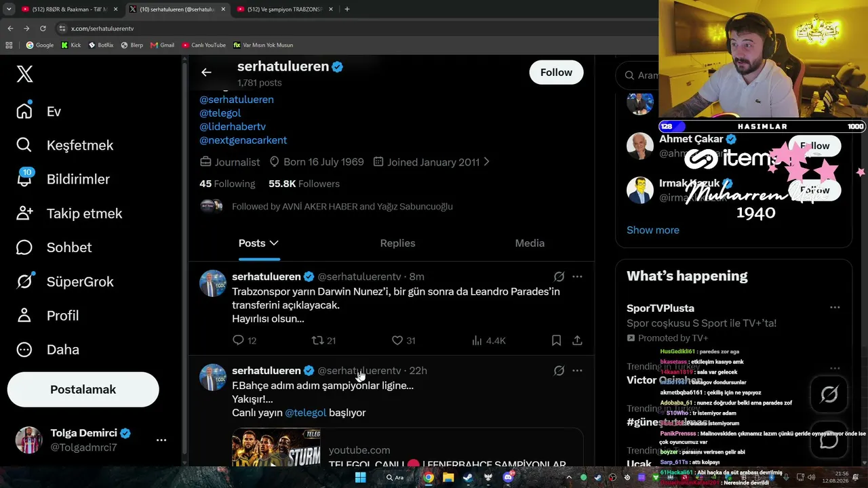This screenshot has width=868, height=488.
Task: Open @liderhabertv link in bio
Action: point(233,127)
